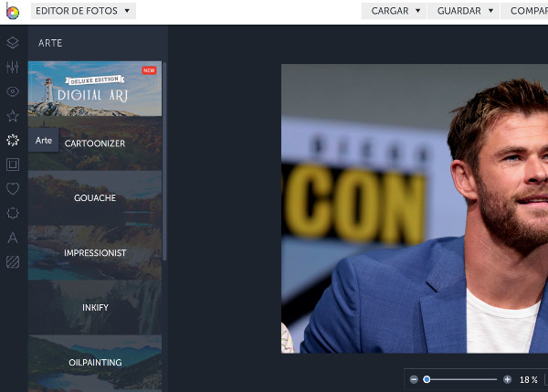This screenshot has width=548, height=392.
Task: Click the Compartir menu button
Action: coord(527,11)
